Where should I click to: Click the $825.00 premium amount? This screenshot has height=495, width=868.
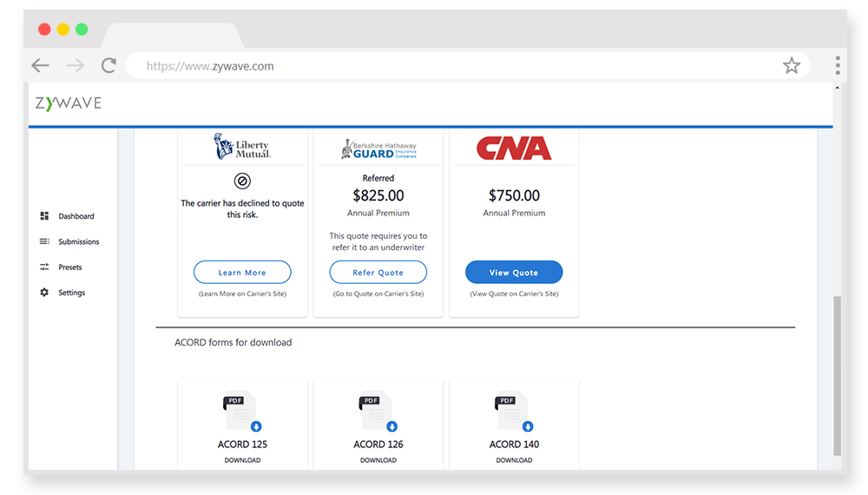[378, 195]
